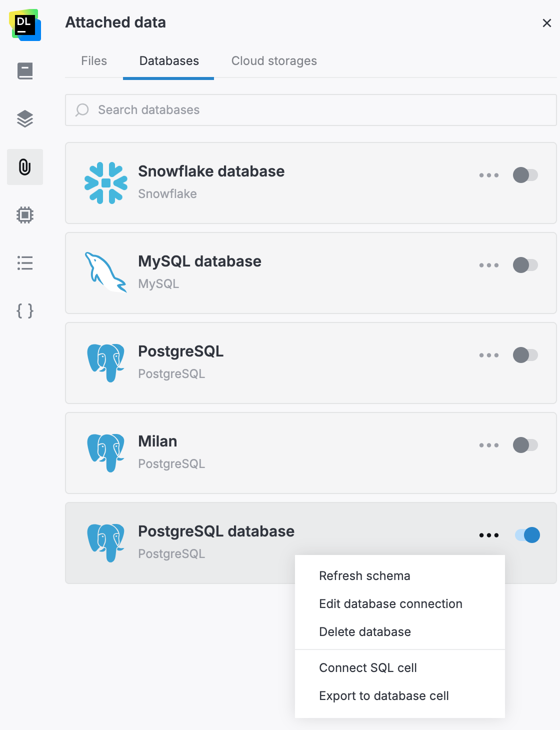Select the layers/packages sidebar icon

(x=25, y=118)
